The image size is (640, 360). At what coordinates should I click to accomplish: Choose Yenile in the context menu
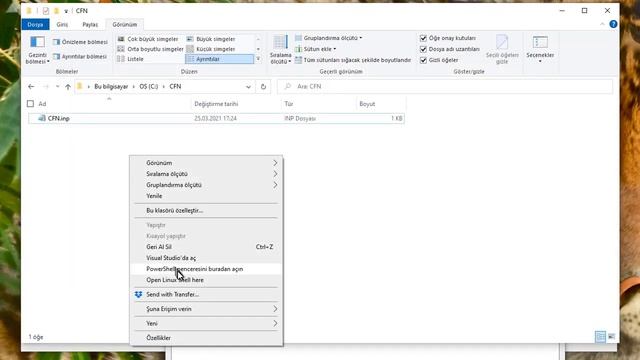click(207, 196)
